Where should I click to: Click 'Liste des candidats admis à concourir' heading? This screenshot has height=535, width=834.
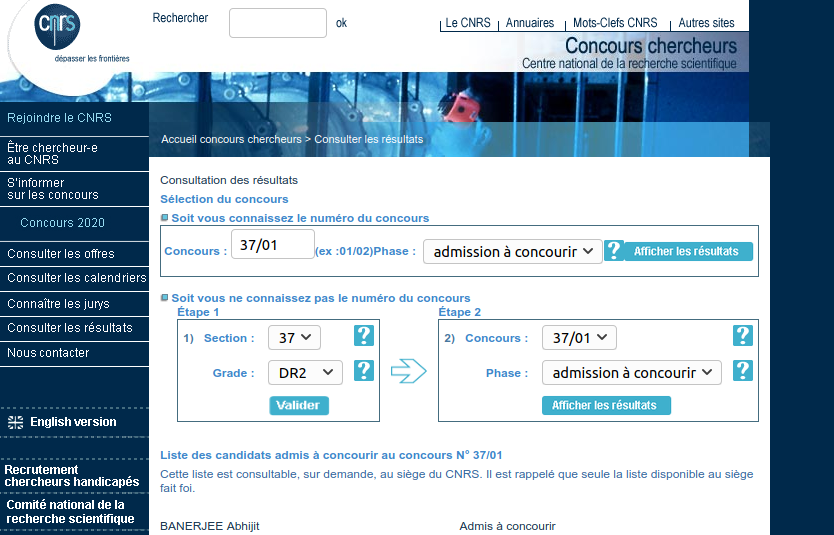(x=331, y=455)
